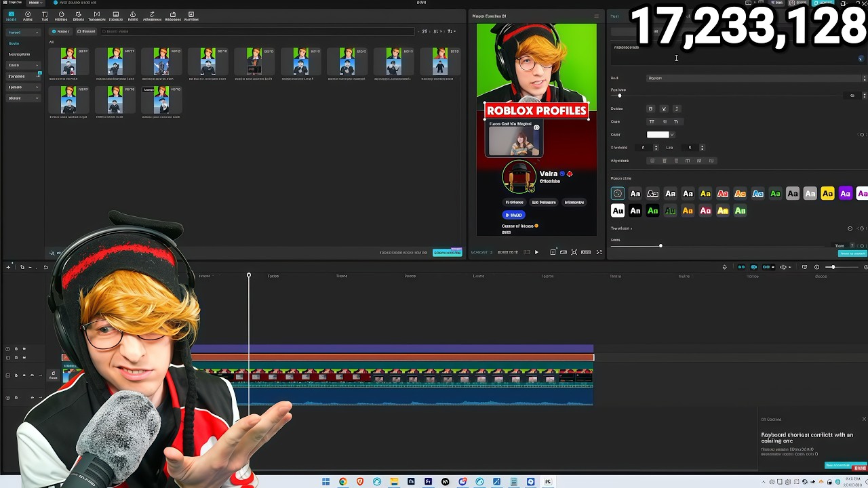The height and width of the screenshot is (488, 868).
Task: Click the font size slider handle
Action: (x=619, y=96)
